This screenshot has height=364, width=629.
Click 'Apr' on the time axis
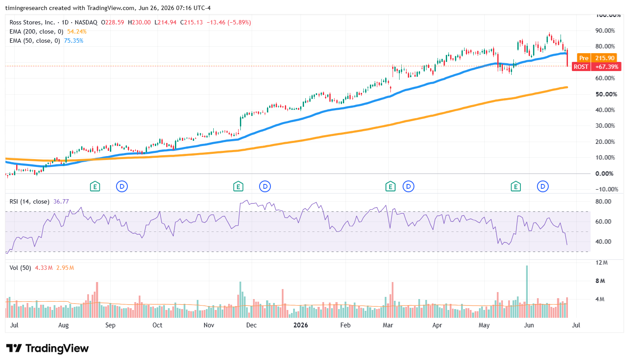coord(437,325)
